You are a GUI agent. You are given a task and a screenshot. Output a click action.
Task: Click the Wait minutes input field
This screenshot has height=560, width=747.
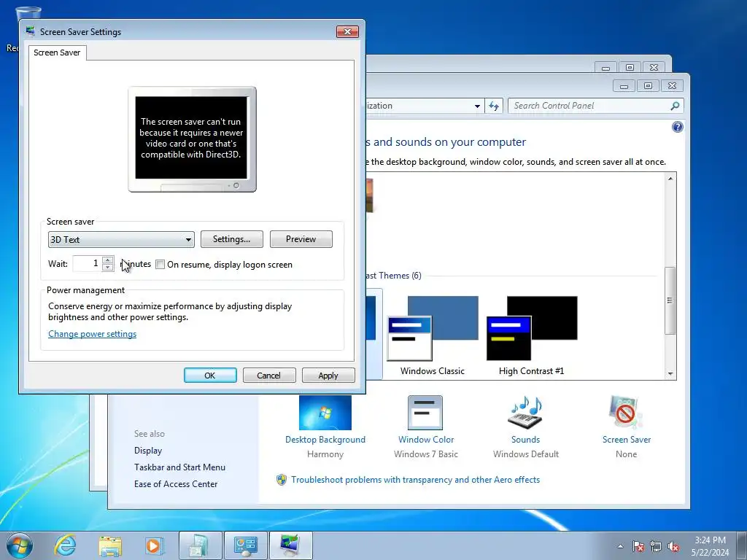point(88,263)
